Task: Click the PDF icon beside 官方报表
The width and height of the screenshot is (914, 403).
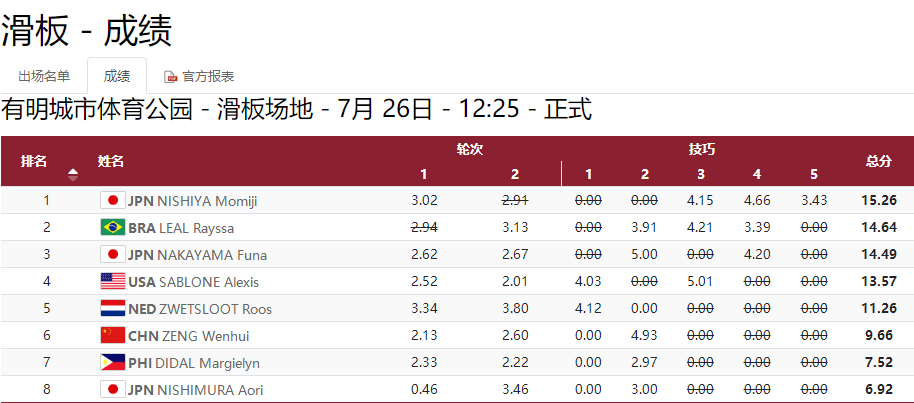Action: pyautogui.click(x=171, y=76)
